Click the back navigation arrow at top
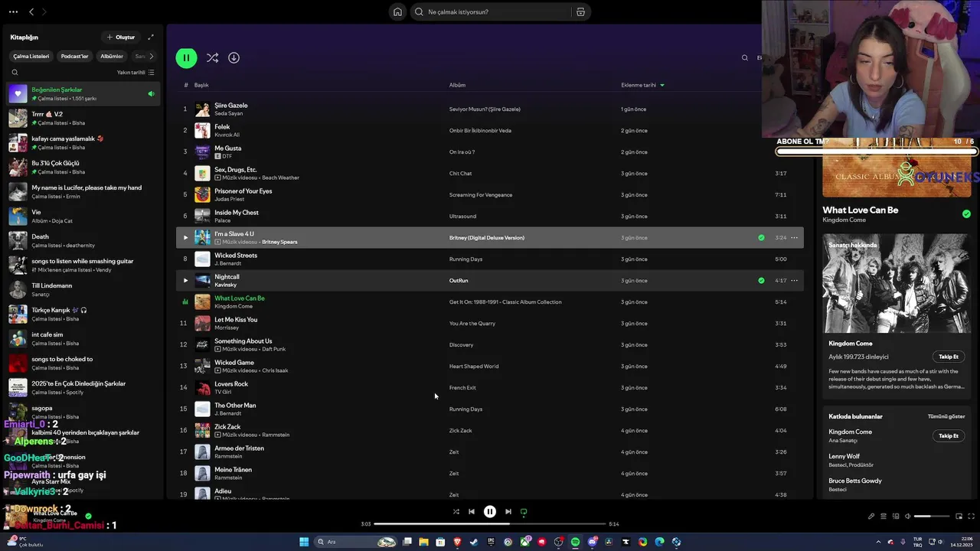The image size is (980, 551). (x=31, y=11)
